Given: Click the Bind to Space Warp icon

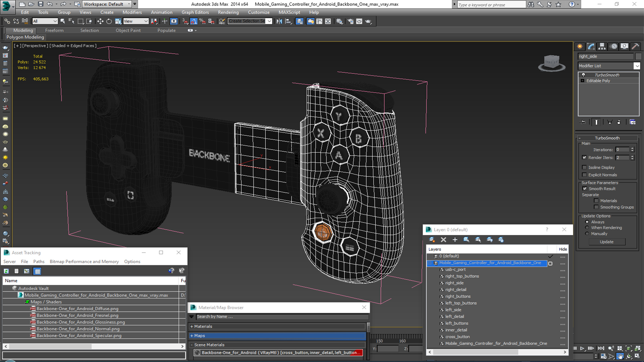Looking at the screenshot, I should (x=25, y=21).
